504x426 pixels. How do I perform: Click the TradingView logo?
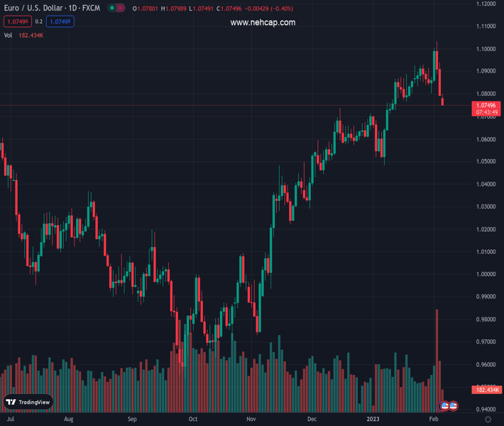[x=28, y=402]
